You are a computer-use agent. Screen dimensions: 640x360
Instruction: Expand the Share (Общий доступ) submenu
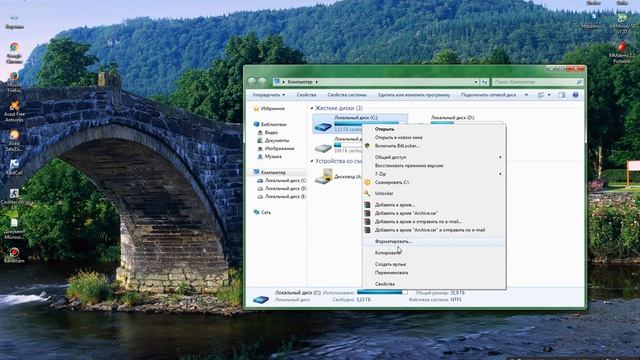434,157
